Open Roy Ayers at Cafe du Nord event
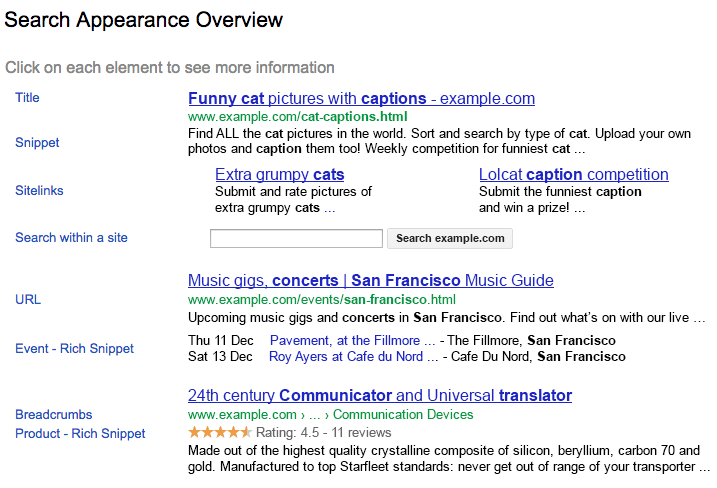The height and width of the screenshot is (488, 717). tap(345, 357)
